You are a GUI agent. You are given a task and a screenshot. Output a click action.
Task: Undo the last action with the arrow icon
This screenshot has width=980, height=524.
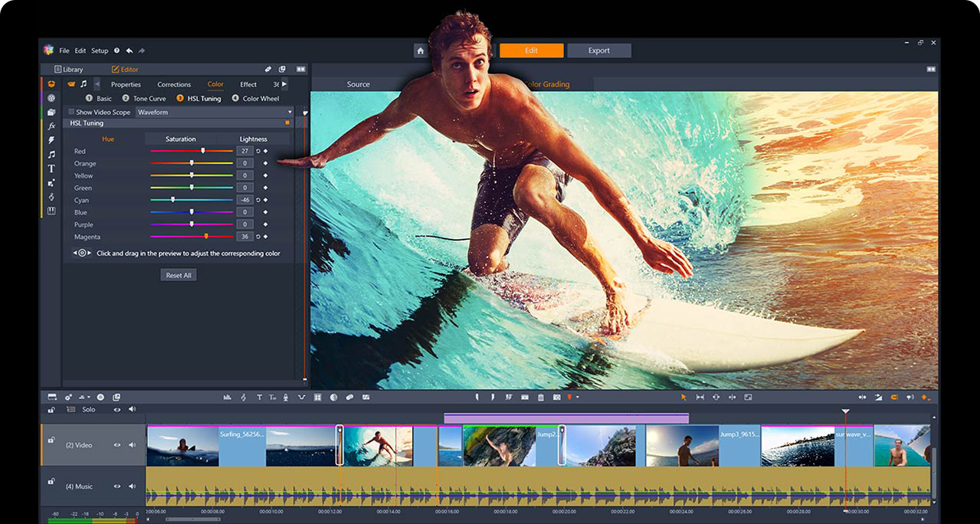coord(129,51)
